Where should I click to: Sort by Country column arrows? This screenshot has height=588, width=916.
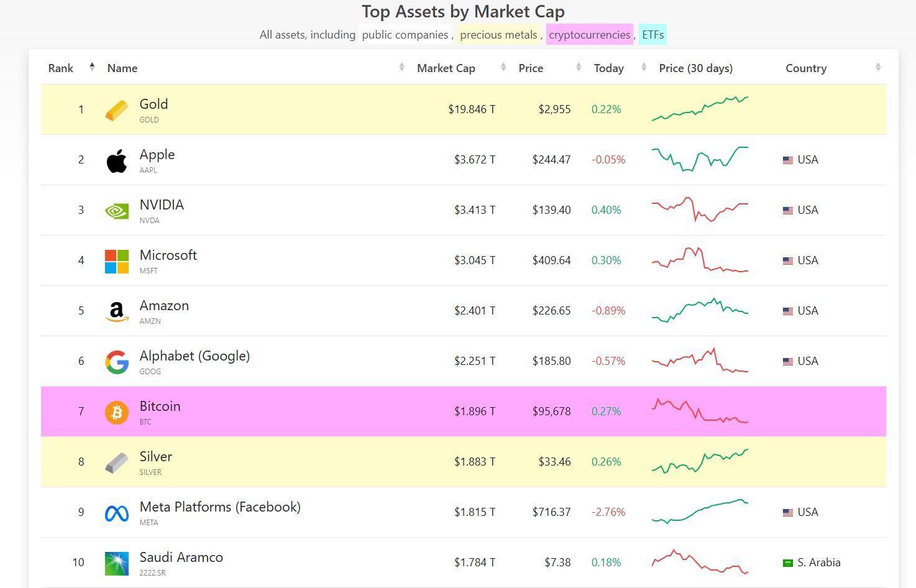point(878,67)
